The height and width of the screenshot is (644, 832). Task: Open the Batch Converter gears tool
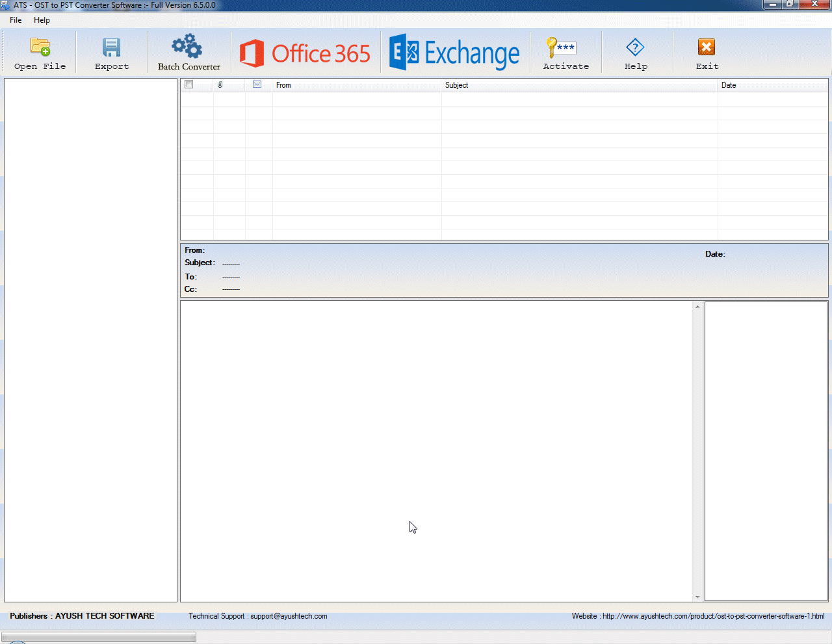tap(188, 47)
